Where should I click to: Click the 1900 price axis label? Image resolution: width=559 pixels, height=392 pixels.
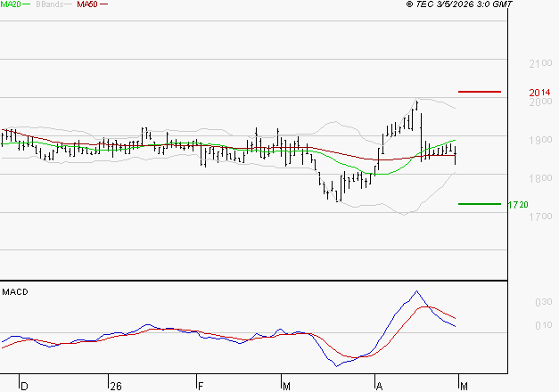pos(540,140)
